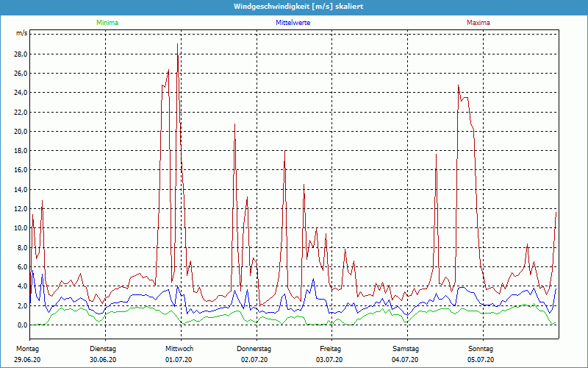Click the 24,0 y-axis value
This screenshot has width=588, height=368.
pyautogui.click(x=21, y=93)
